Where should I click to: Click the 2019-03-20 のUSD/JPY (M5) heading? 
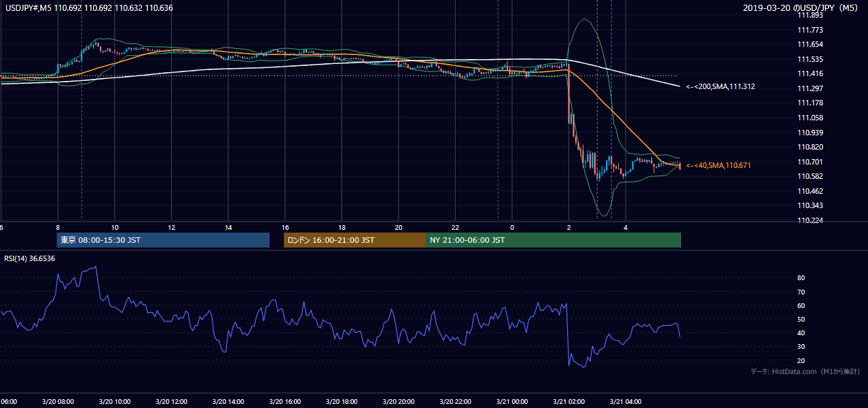802,8
